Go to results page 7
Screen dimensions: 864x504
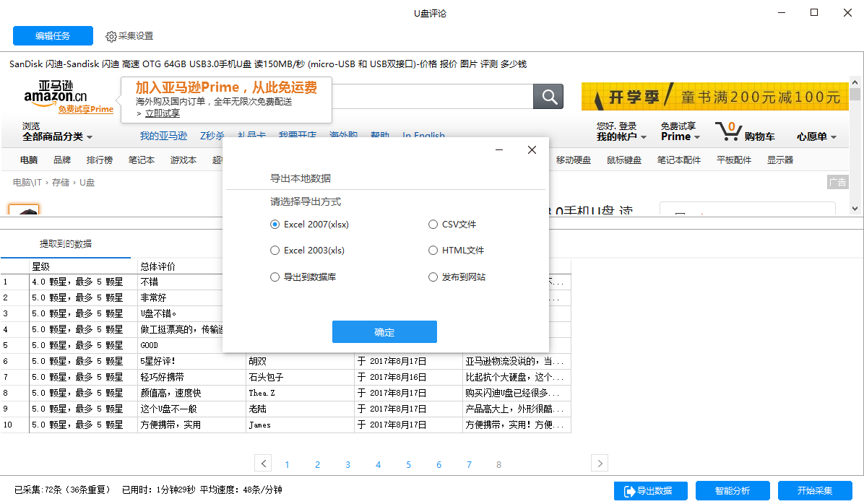tap(469, 465)
